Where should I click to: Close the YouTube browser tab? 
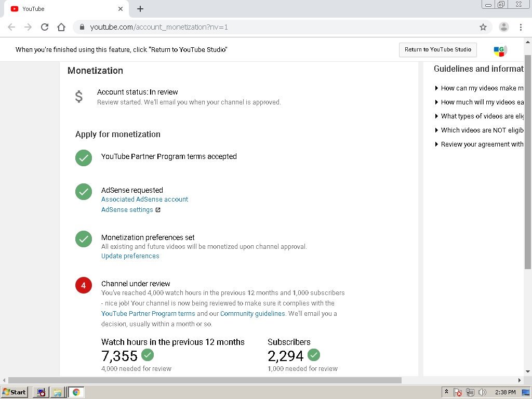point(121,9)
